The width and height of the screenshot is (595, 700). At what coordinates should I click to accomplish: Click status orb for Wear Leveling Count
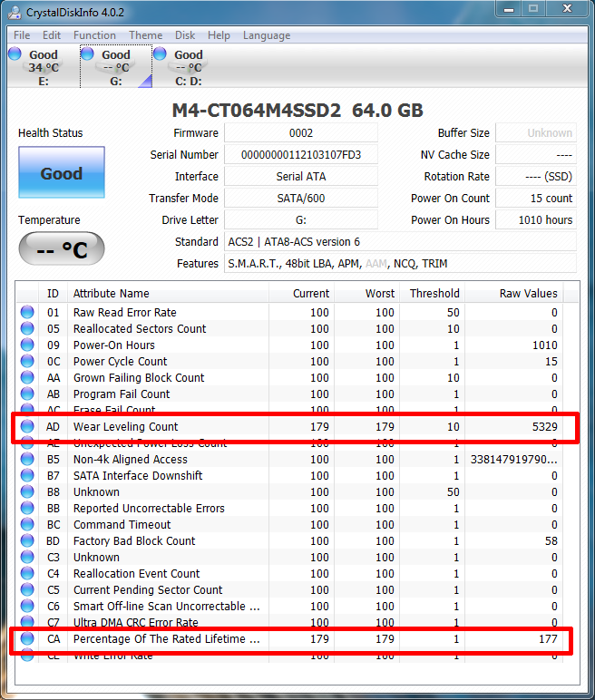pyautogui.click(x=27, y=426)
